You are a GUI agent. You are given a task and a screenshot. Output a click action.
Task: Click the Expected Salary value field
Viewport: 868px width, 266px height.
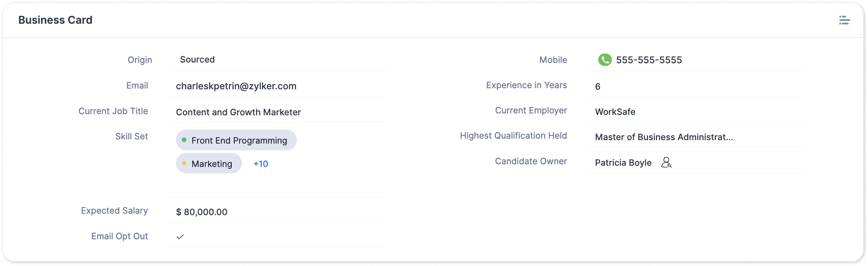202,212
